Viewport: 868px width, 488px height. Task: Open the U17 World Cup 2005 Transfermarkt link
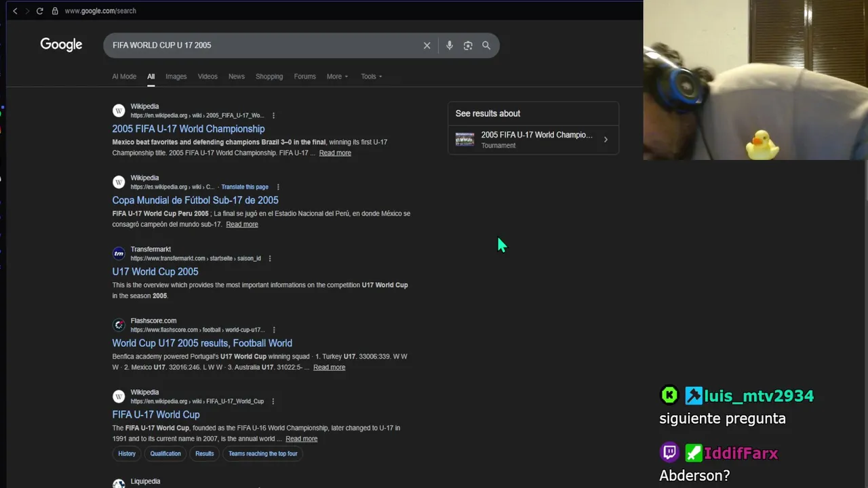coord(155,272)
